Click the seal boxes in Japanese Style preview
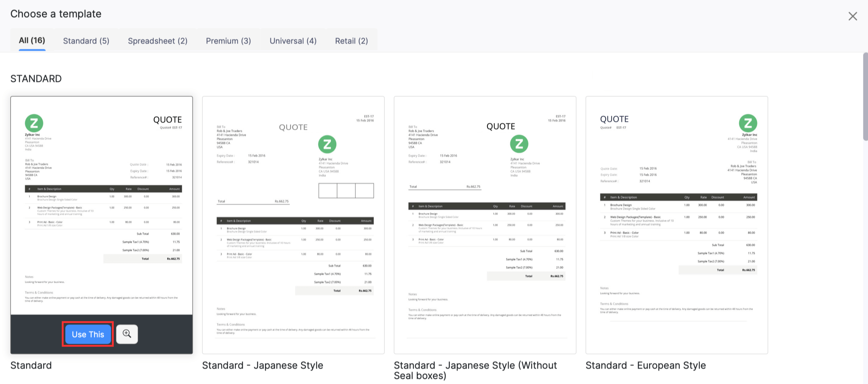The image size is (868, 384). coord(346,191)
